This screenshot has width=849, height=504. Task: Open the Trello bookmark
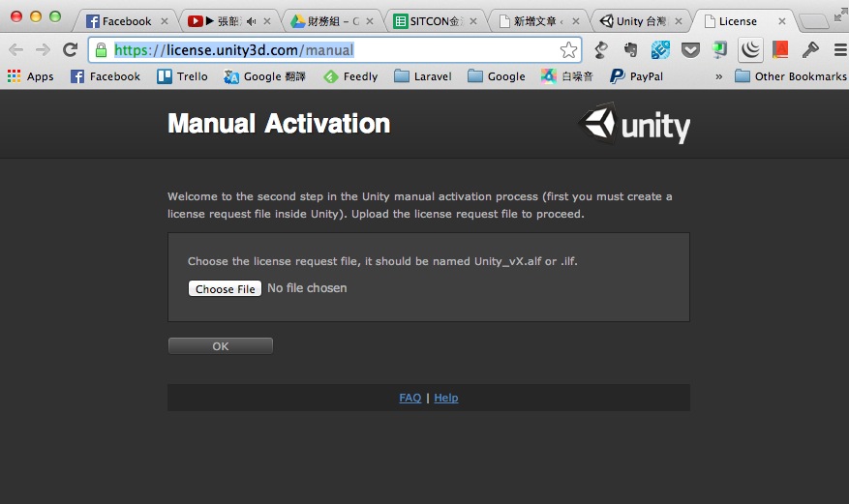[182, 76]
